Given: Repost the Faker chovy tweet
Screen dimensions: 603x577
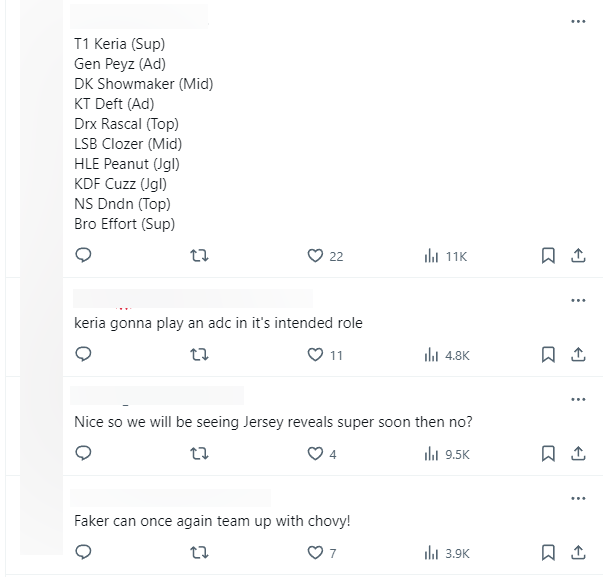Looking at the screenshot, I should coord(199,552).
